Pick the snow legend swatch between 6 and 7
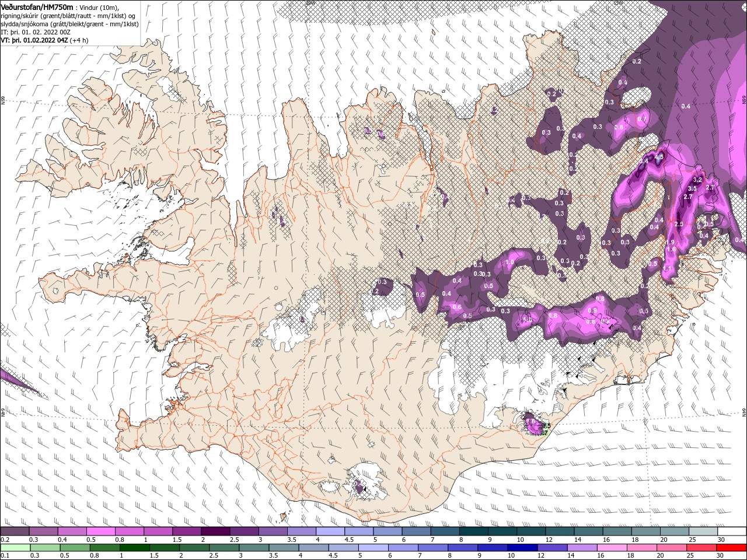The width and height of the screenshot is (747, 560). click(x=417, y=531)
